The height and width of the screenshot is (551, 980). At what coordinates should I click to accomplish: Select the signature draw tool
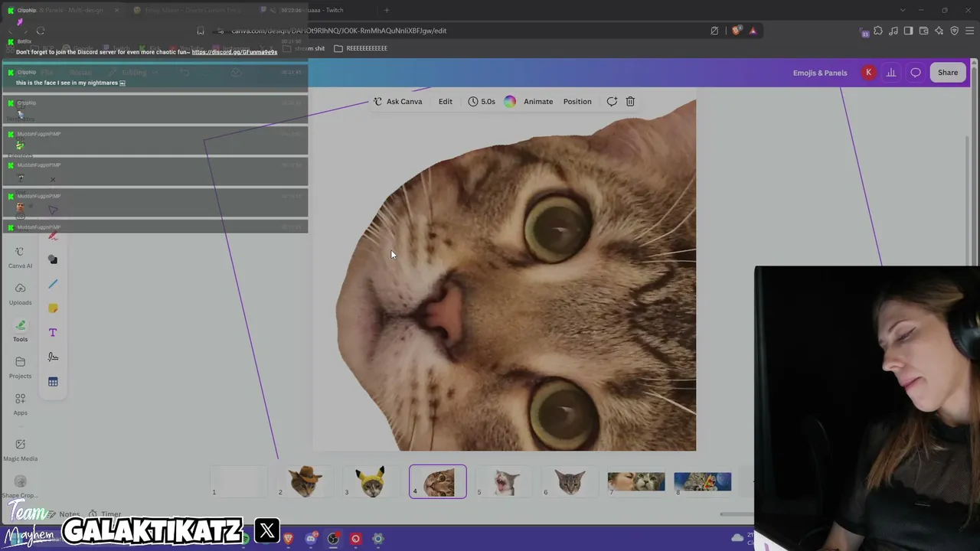tap(53, 357)
